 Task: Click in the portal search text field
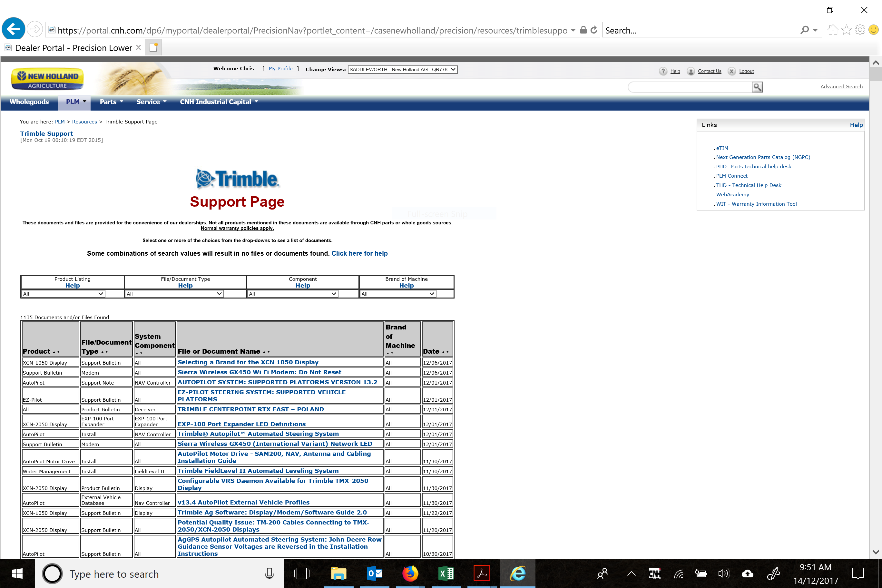(x=689, y=87)
